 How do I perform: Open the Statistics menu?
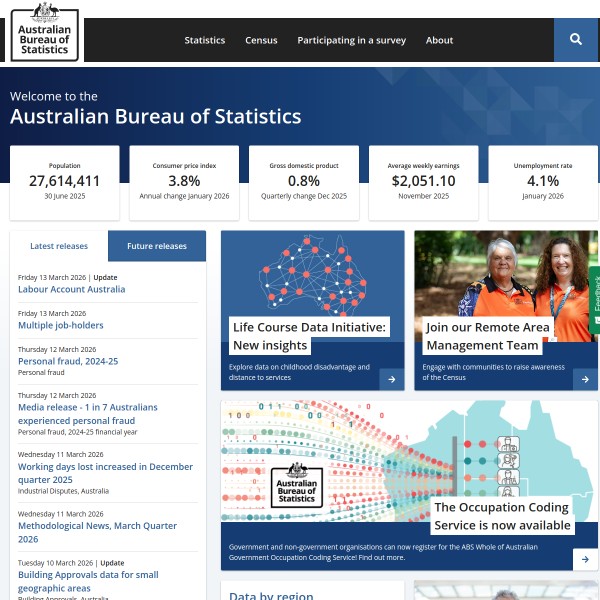tap(205, 41)
